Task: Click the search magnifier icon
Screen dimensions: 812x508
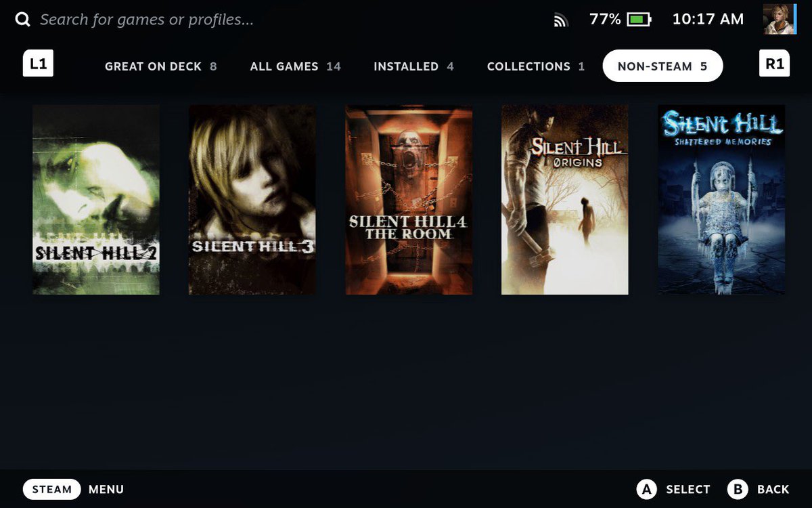Action: click(x=23, y=20)
